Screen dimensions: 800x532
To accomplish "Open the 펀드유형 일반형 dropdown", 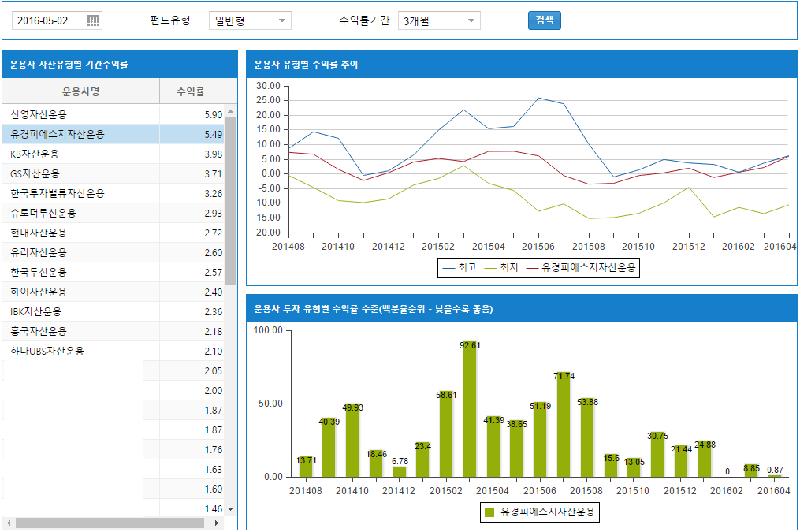I will [x=250, y=21].
